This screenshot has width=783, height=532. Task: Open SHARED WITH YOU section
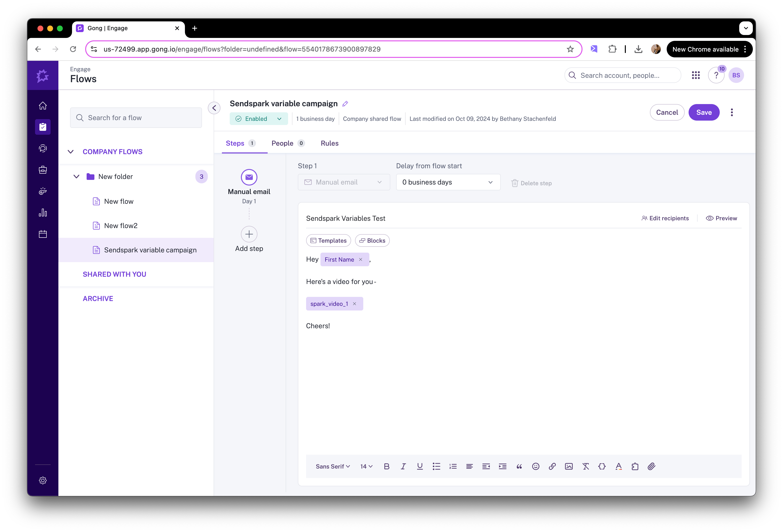[x=115, y=275]
